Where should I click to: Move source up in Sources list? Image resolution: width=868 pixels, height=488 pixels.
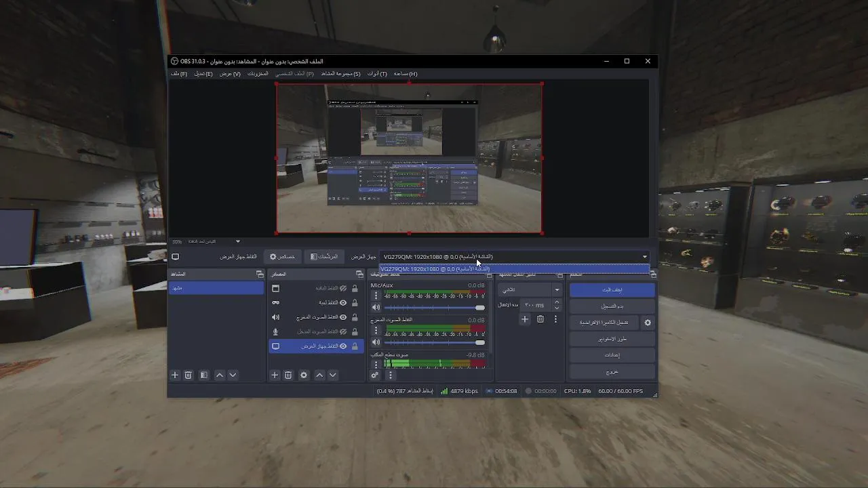319,375
